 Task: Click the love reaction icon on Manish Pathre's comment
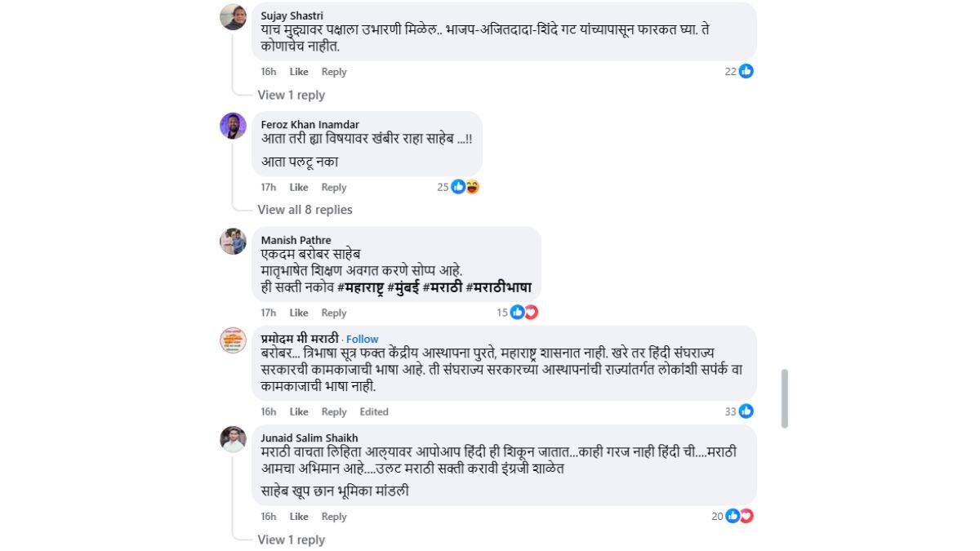(x=531, y=311)
